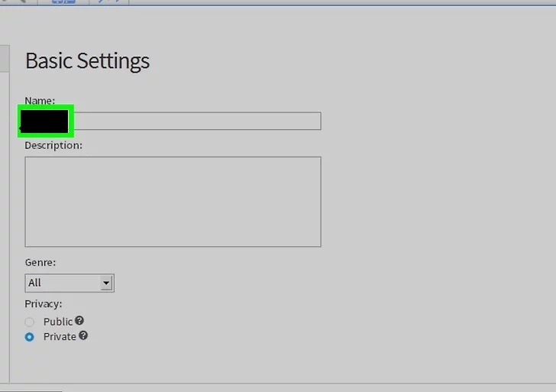The width and height of the screenshot is (556, 392).
Task: Select the highlighted sidebar tab beside Basic Settings
Action: point(5,59)
